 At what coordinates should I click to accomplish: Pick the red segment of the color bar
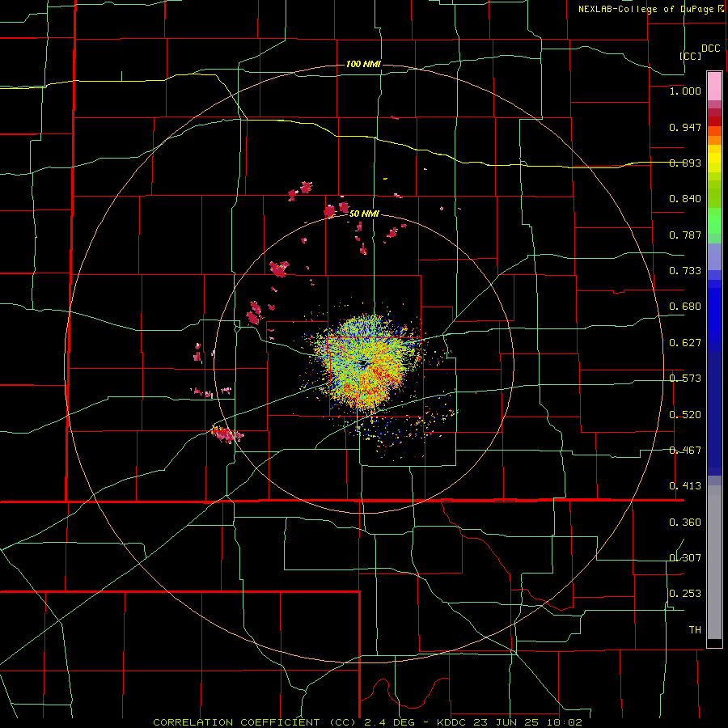[x=714, y=121]
